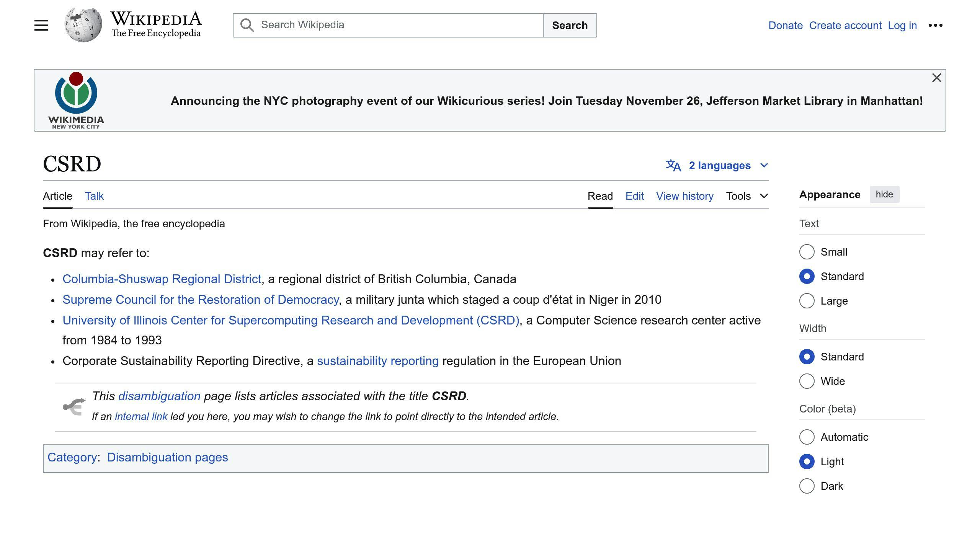Click the Search button
Viewport: 980px width, 551px height.
[570, 25]
